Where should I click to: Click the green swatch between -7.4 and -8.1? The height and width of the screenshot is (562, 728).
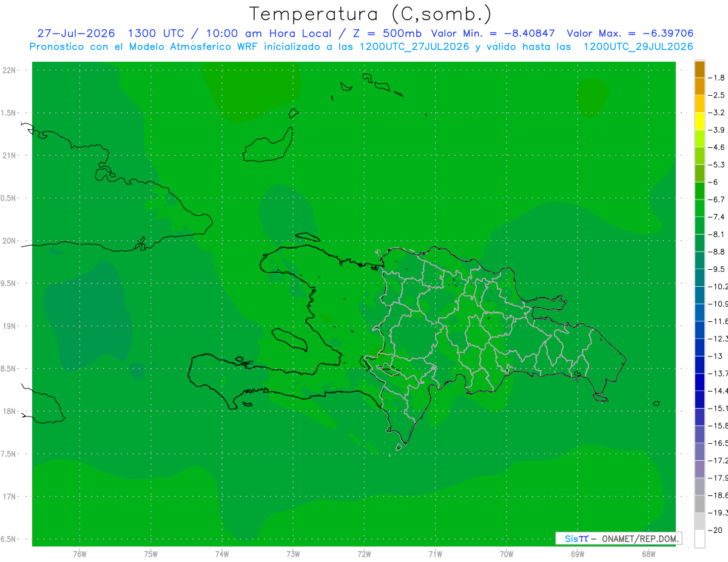[699, 226]
